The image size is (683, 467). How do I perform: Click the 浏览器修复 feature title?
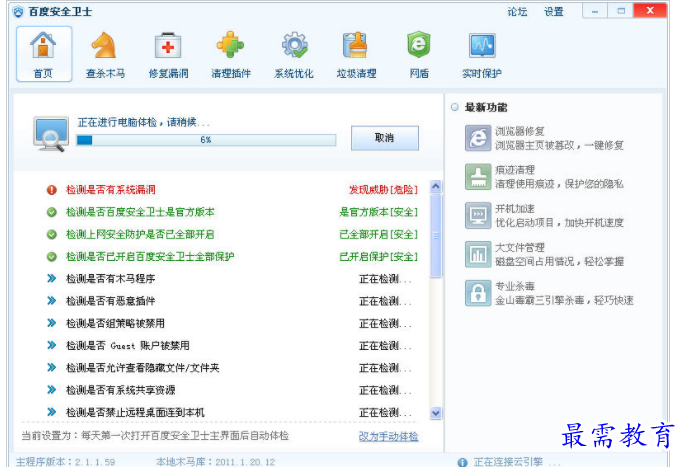(x=520, y=131)
